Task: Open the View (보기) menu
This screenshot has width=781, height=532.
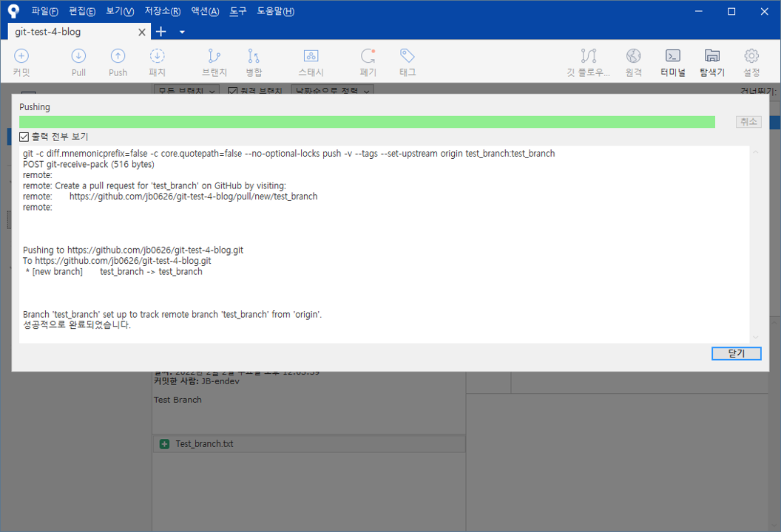Action: [120, 11]
